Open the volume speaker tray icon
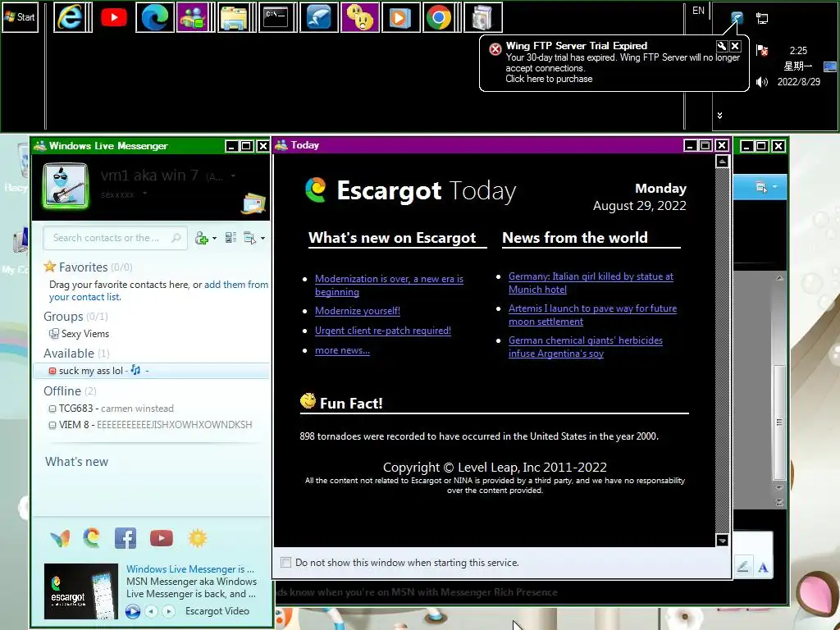The width and height of the screenshot is (840, 630). (761, 82)
